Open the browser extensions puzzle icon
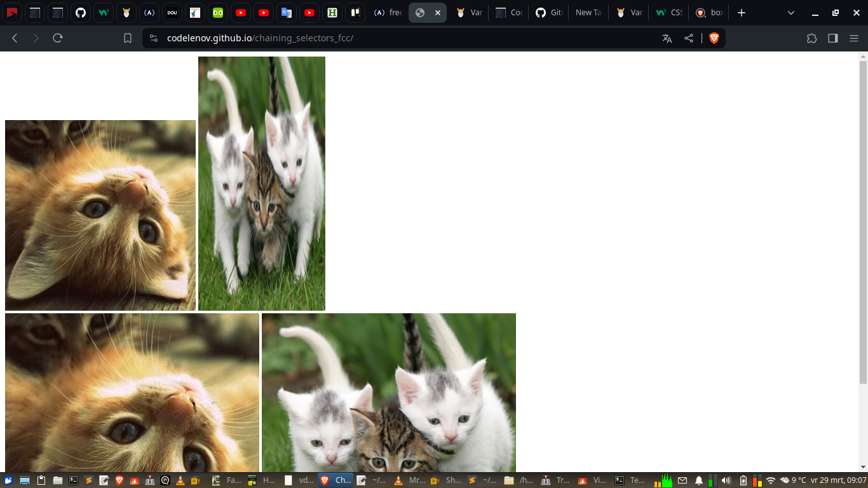The height and width of the screenshot is (488, 868). tap(812, 38)
